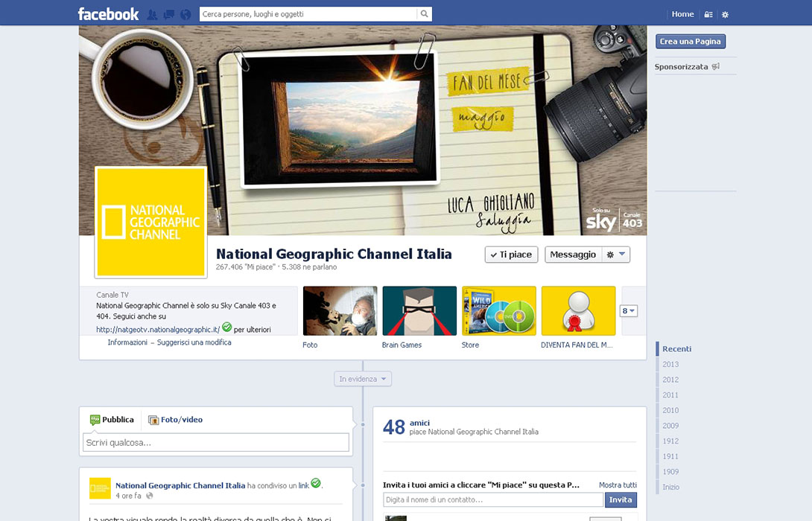Image resolution: width=812 pixels, height=521 pixels.
Task: Jump to 1911 in timeline
Action: coord(670,456)
